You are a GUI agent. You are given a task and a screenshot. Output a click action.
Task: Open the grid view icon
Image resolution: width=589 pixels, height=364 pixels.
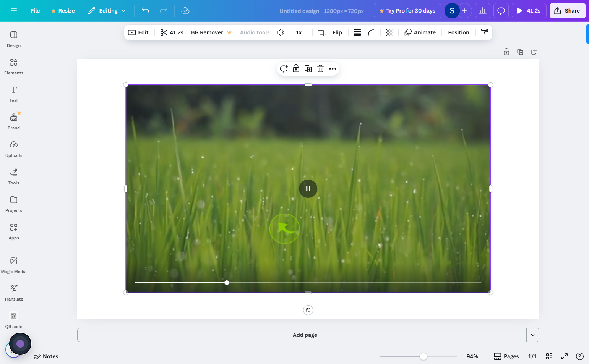[x=549, y=356]
